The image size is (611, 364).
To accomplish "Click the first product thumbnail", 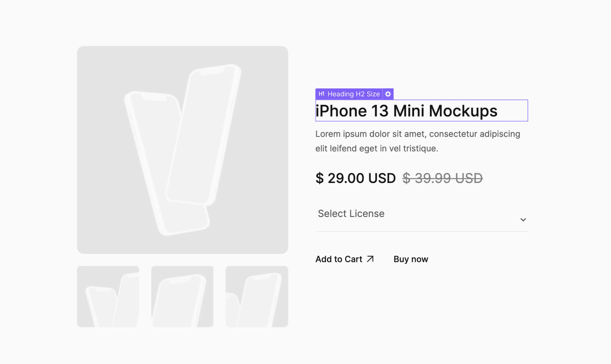I will pos(108,296).
